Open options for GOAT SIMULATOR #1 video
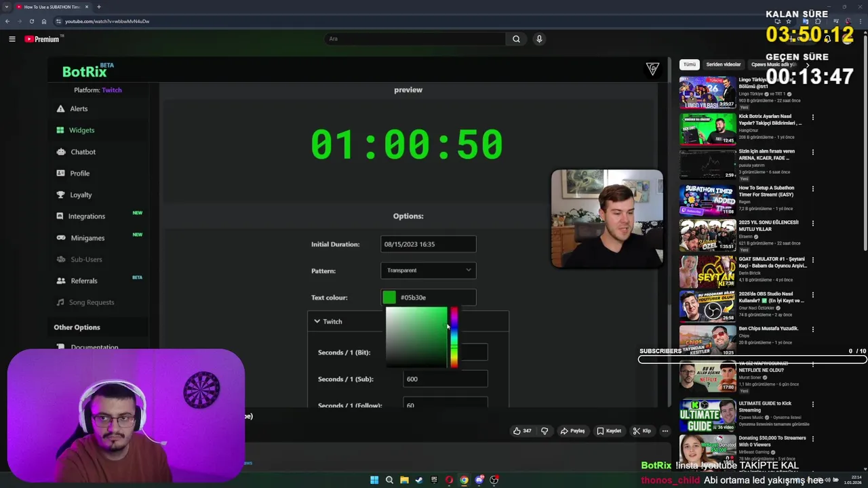Viewport: 868px width, 488px height. coord(812,260)
